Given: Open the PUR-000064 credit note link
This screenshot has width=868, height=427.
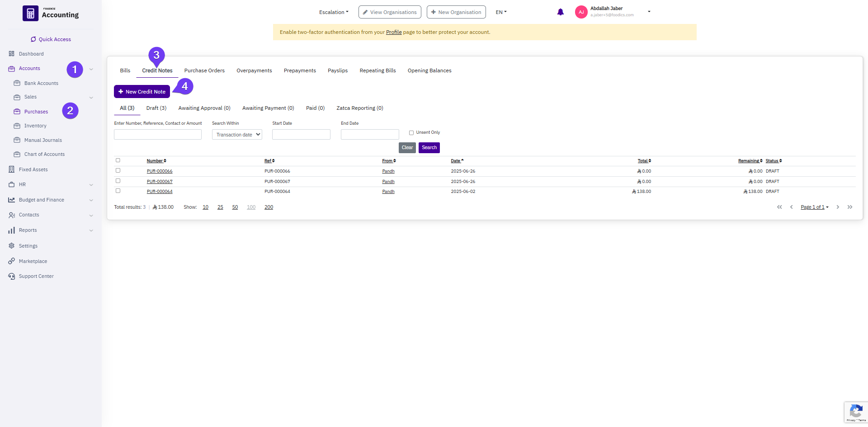Looking at the screenshot, I should click(x=160, y=192).
